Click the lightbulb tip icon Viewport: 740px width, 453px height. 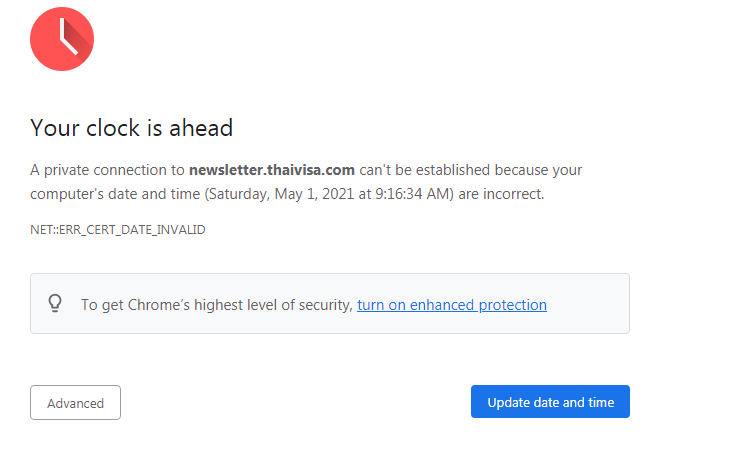[x=55, y=303]
